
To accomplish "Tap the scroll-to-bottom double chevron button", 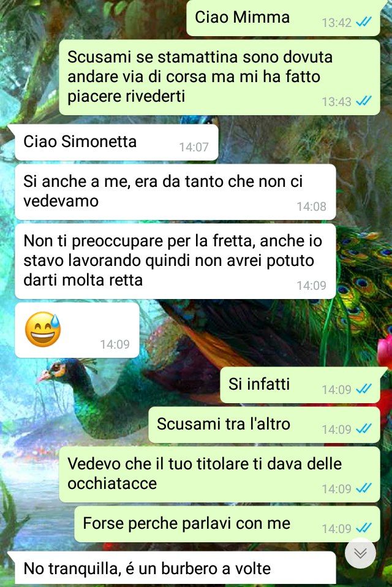I will (x=360, y=553).
